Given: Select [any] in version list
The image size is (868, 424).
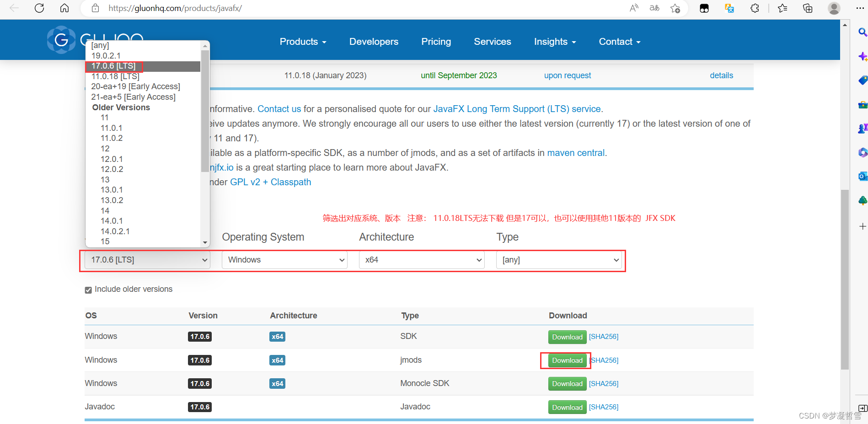Looking at the screenshot, I should [143, 45].
